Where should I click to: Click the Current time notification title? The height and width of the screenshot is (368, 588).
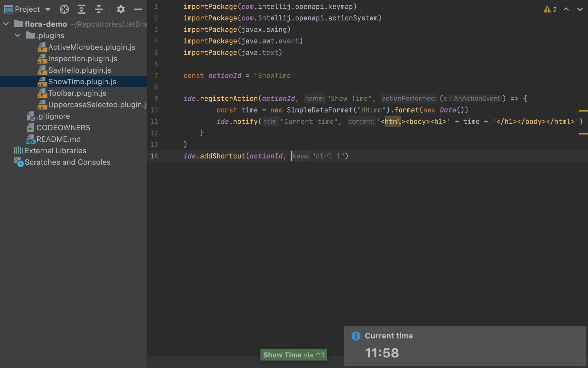tap(389, 336)
